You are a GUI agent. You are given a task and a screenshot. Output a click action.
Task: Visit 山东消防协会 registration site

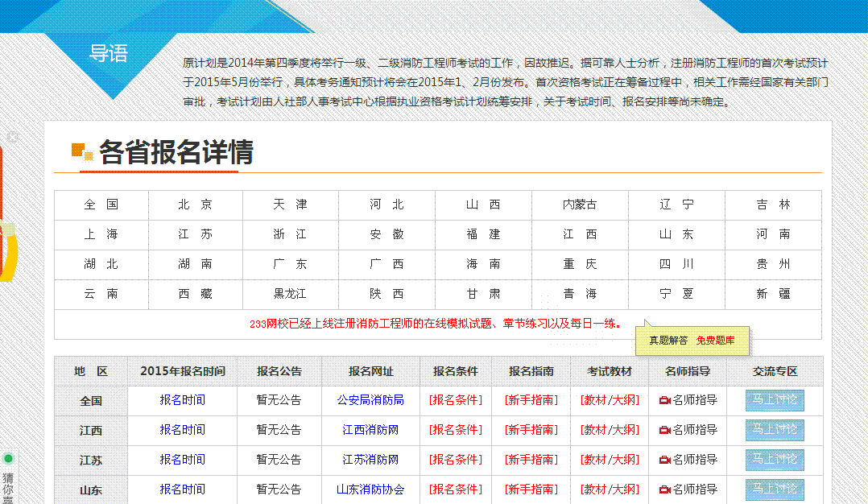coord(370,490)
